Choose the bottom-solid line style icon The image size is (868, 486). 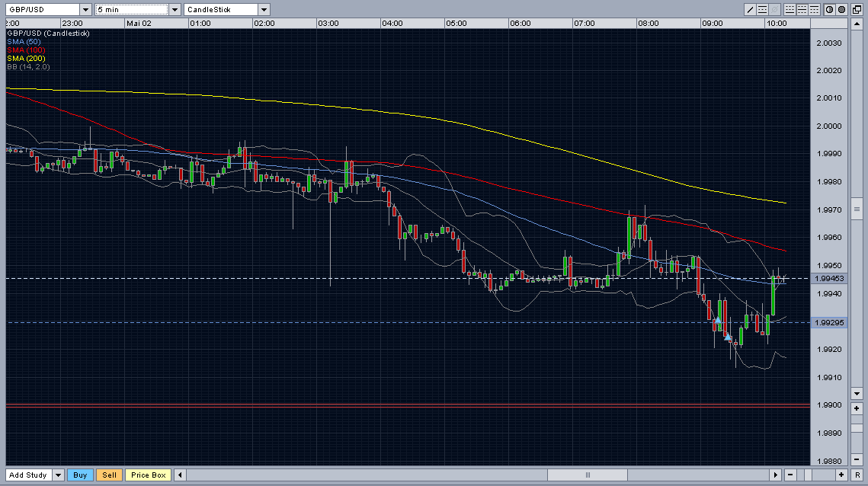tap(790, 9)
